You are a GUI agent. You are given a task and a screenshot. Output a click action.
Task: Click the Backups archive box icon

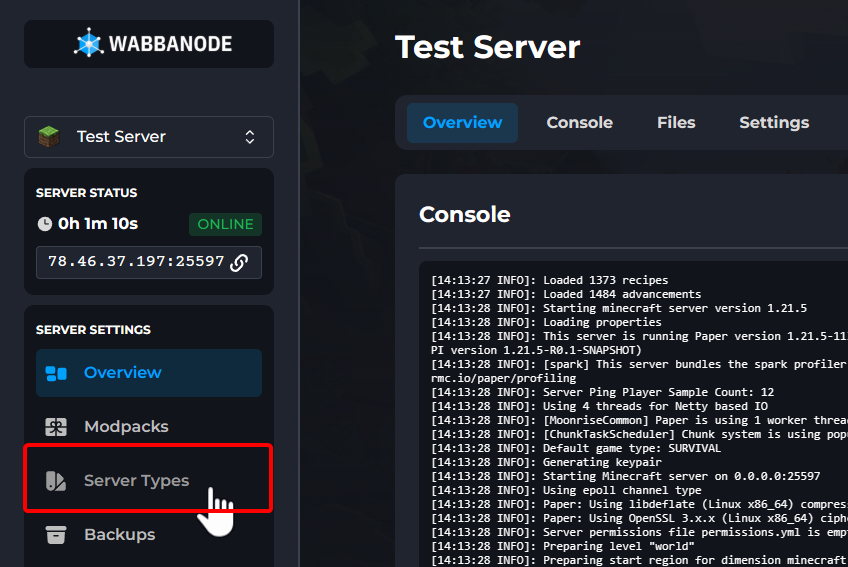pos(56,535)
